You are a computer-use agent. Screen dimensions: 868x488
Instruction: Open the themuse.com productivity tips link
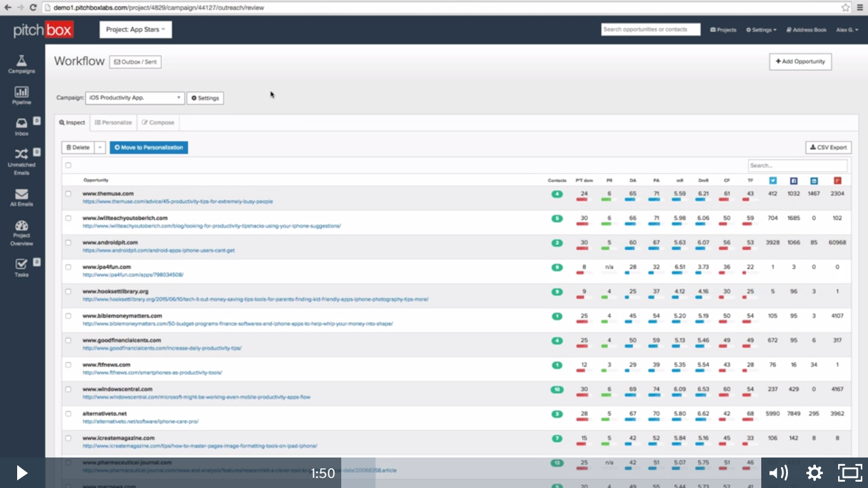[x=177, y=201]
